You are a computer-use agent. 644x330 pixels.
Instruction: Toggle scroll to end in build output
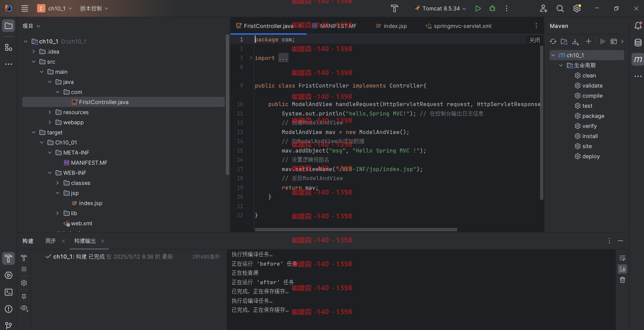point(622,269)
